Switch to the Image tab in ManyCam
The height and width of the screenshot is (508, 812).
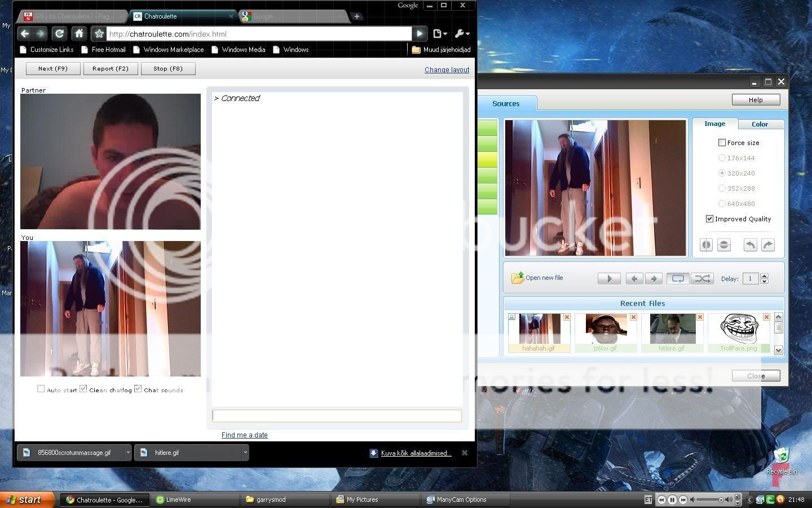714,124
